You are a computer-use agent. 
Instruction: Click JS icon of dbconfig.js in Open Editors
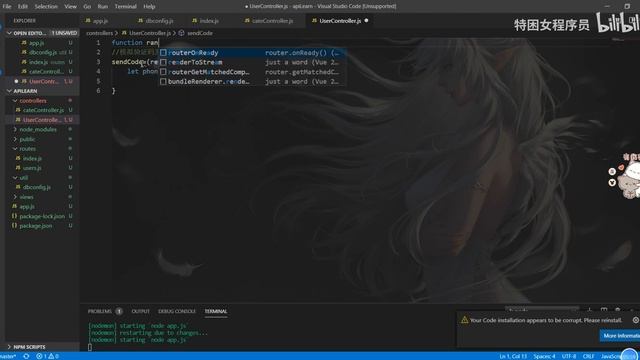24,52
